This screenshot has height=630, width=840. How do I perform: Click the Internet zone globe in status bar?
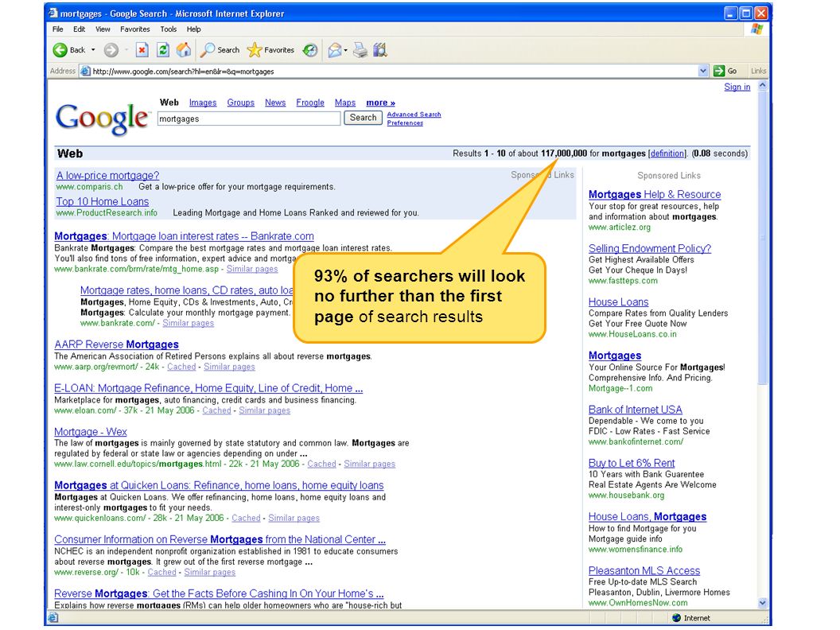pyautogui.click(x=677, y=618)
